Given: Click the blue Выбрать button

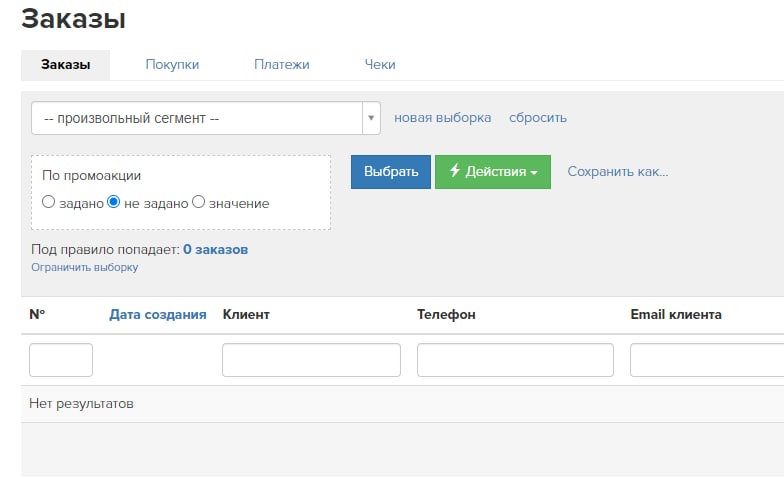Looking at the screenshot, I should click(390, 172).
